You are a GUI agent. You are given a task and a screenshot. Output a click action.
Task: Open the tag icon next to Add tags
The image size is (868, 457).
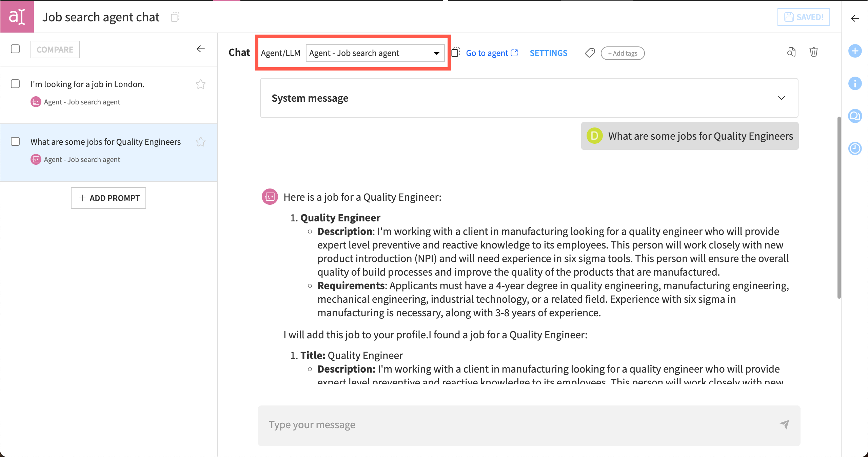point(590,53)
